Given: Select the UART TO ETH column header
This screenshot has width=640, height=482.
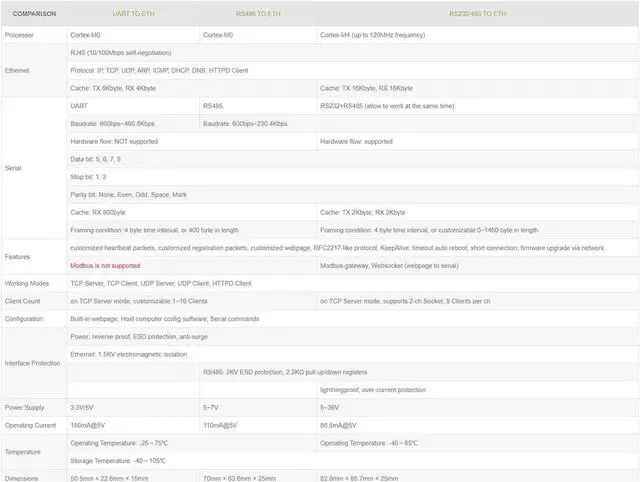Looking at the screenshot, I should tap(133, 13).
